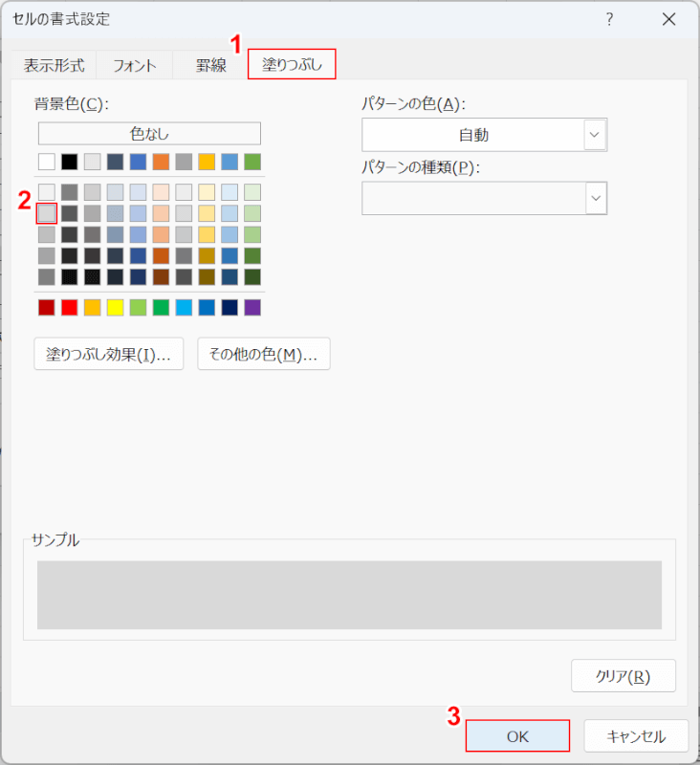Select dark slate blue swatch in theme row
This screenshot has height=765, width=700.
115,162
